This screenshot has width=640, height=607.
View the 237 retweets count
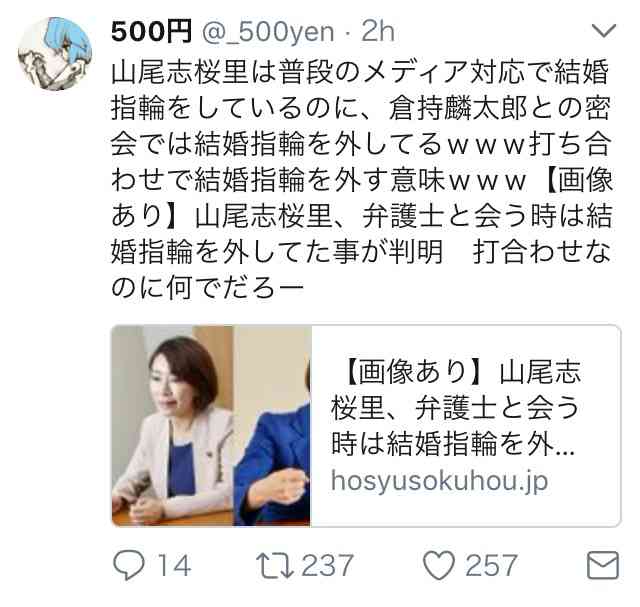coord(327,565)
